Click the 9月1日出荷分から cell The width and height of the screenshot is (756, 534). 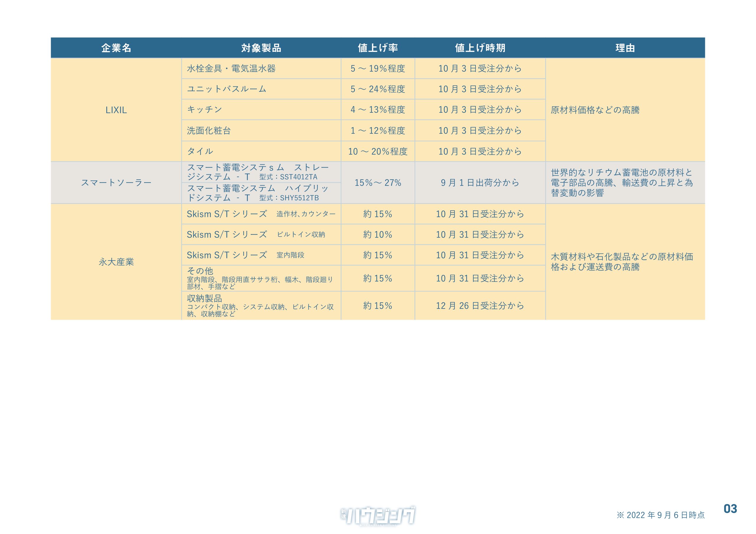pyautogui.click(x=480, y=183)
